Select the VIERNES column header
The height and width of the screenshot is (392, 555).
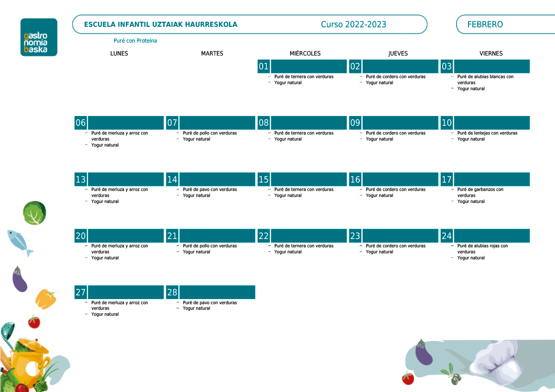click(x=491, y=54)
